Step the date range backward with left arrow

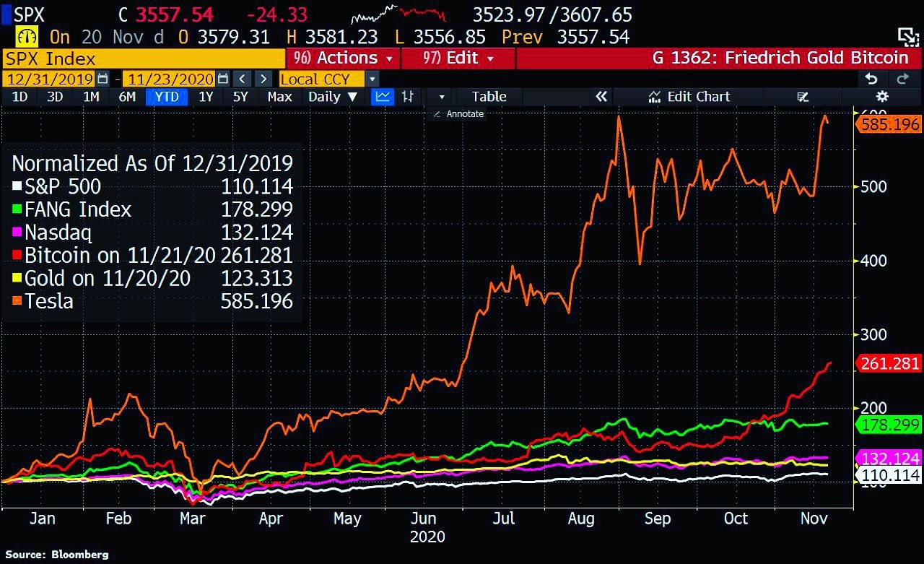point(242,79)
